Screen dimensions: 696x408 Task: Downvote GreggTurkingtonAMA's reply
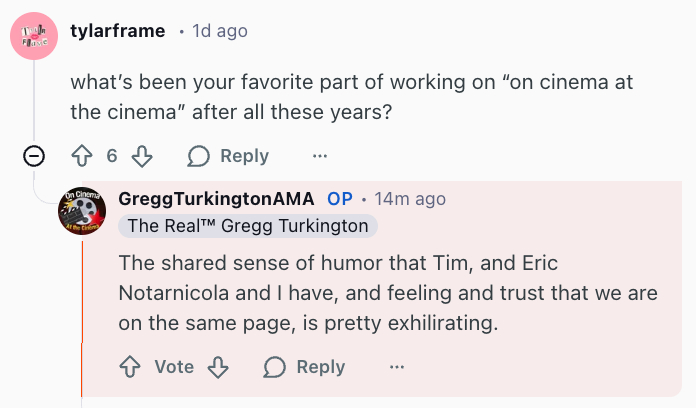[218, 367]
